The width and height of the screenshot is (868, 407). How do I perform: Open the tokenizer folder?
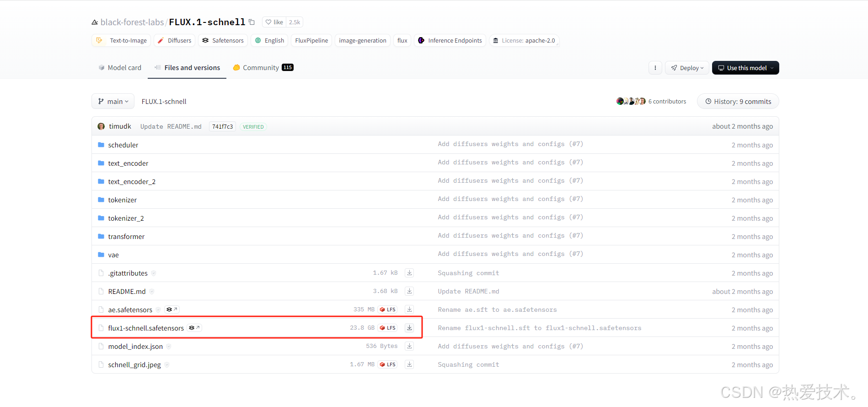pyautogui.click(x=122, y=200)
